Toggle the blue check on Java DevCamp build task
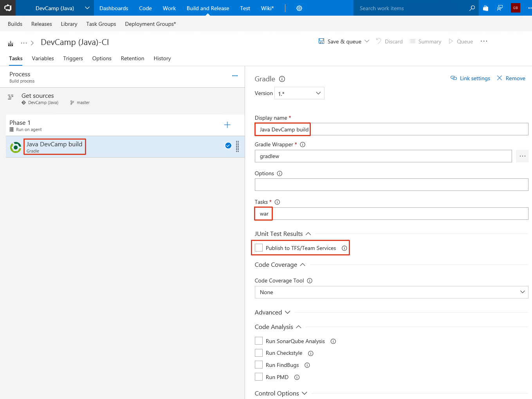This screenshot has height=399, width=532. [228, 146]
